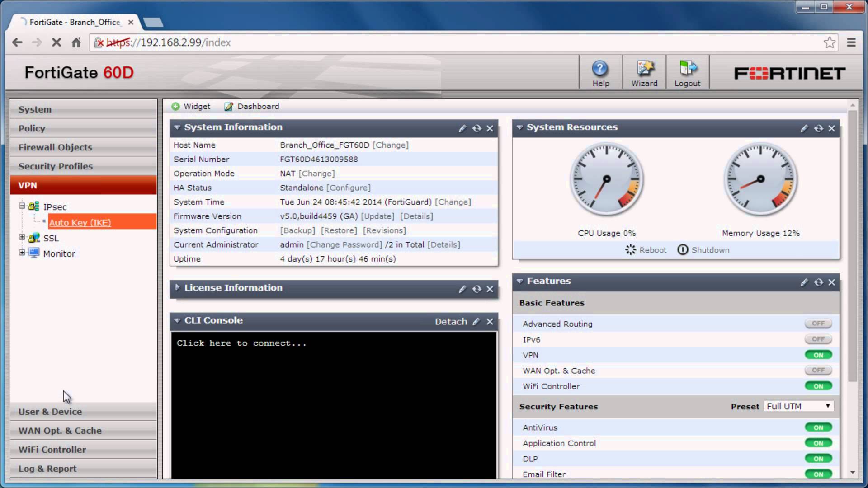Add a widget with the green plus icon

[x=175, y=107]
